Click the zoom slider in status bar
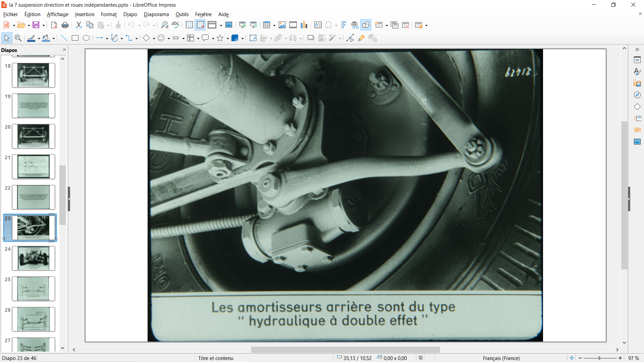Screen dimensions: 644x362 coord(600,358)
